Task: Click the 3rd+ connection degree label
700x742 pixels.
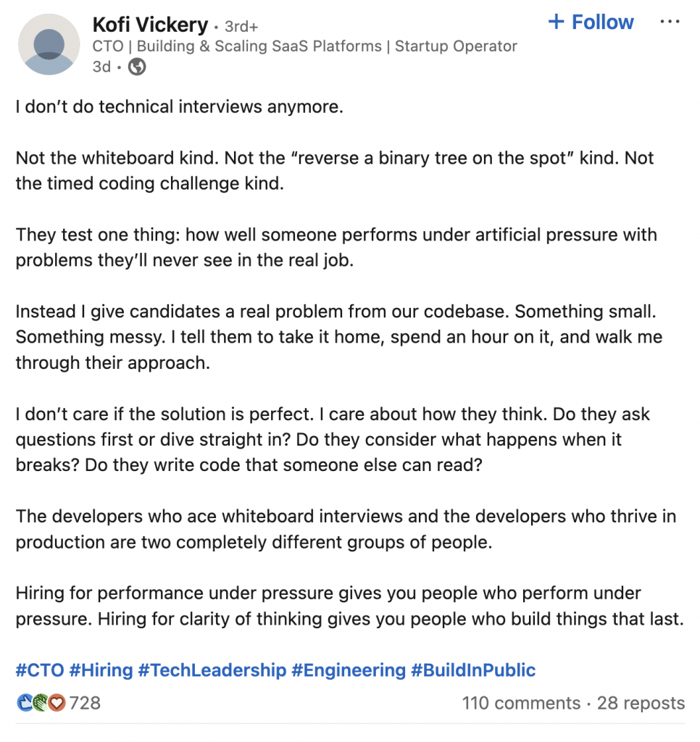Action: tap(241, 25)
